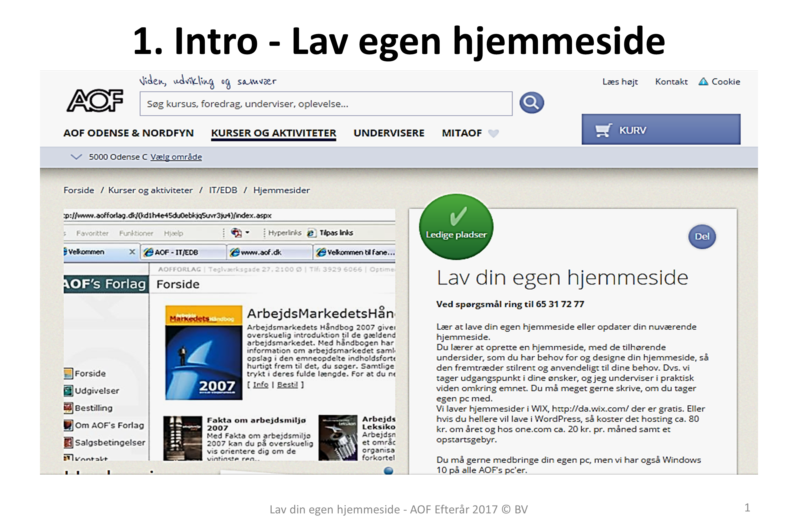Open the Funktioner menu in embedded browser
Image resolution: width=798 pixels, height=532 pixels.
pyautogui.click(x=136, y=233)
